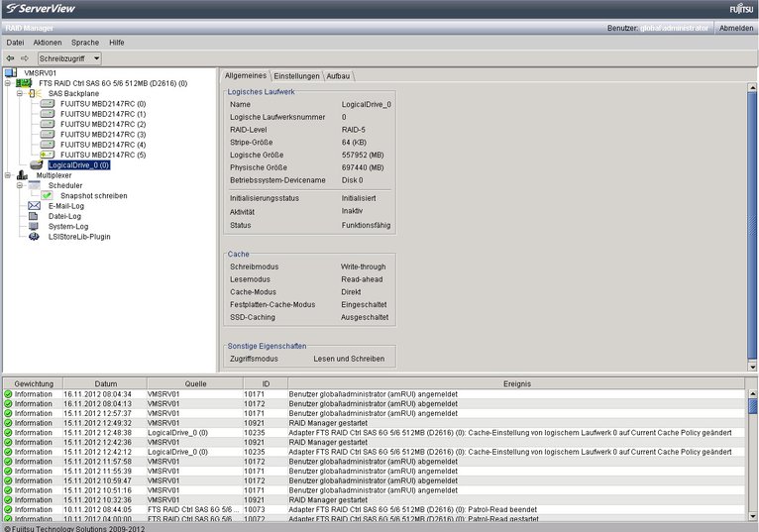Click the Snapshot schreiben checkmark icon

click(x=47, y=195)
